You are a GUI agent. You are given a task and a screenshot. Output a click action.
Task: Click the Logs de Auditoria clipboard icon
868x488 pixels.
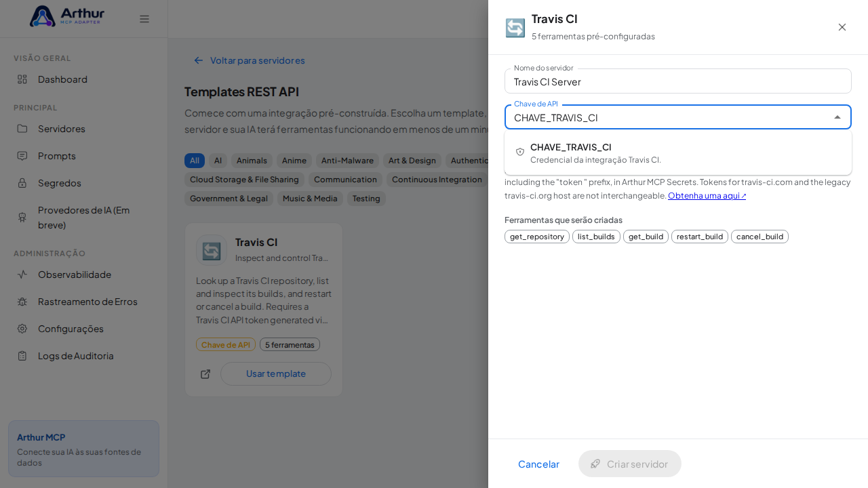point(22,356)
